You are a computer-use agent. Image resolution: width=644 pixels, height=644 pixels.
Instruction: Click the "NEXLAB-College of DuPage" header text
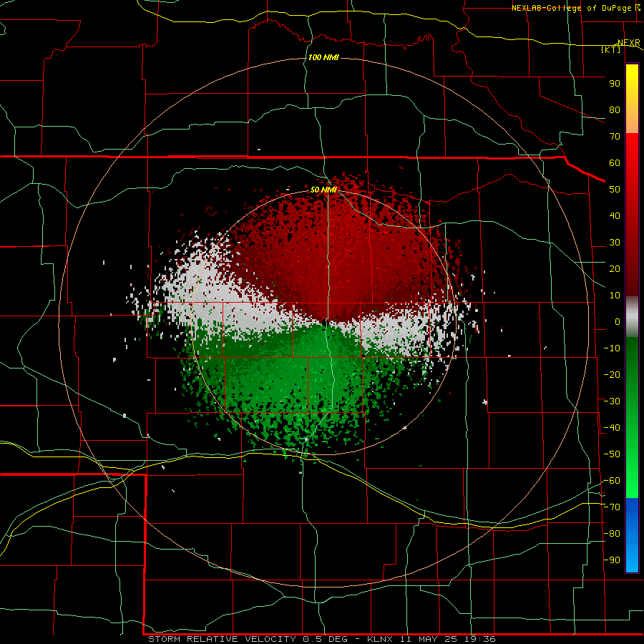coord(572,8)
